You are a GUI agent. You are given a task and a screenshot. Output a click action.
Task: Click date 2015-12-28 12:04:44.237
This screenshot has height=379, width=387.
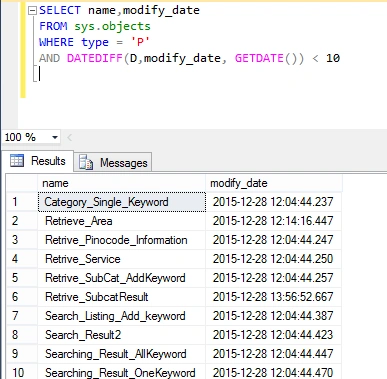274,202
